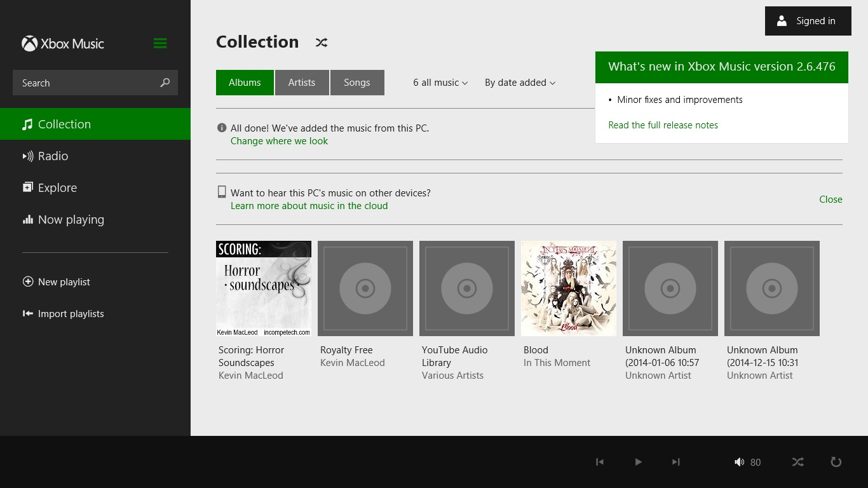868x488 pixels.
Task: Open Royalty Free album cover
Action: click(365, 288)
